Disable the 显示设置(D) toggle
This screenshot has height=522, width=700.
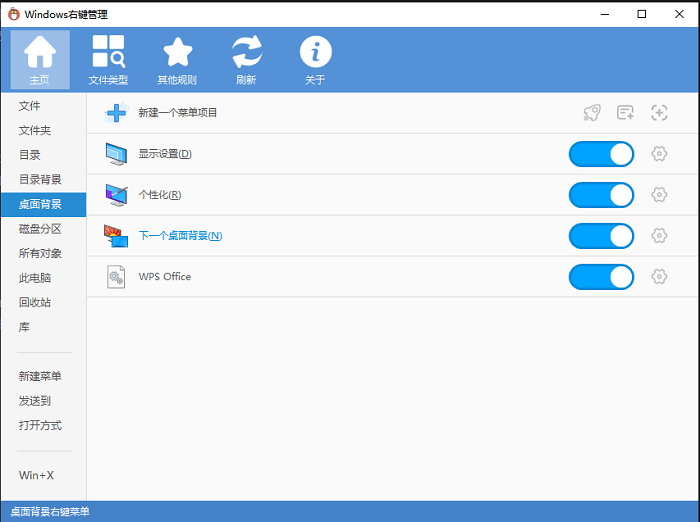(601, 154)
